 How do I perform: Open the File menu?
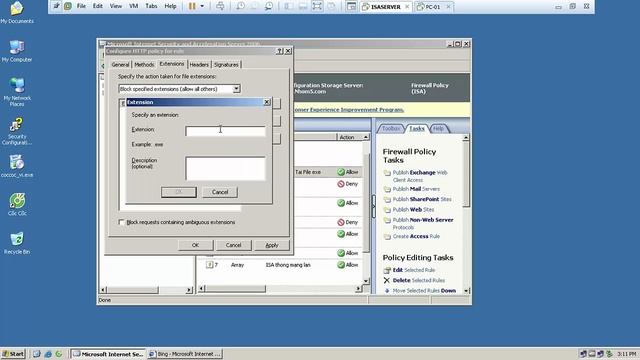coord(81,6)
